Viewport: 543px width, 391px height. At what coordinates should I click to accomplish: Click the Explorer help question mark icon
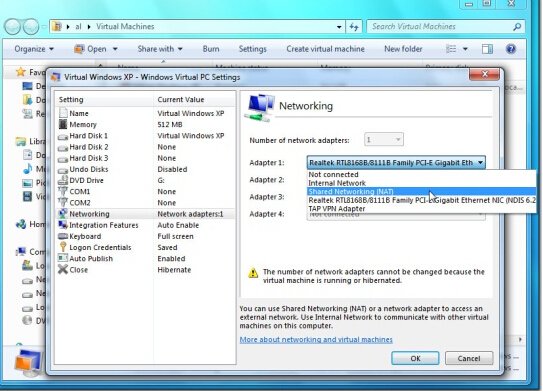(511, 49)
